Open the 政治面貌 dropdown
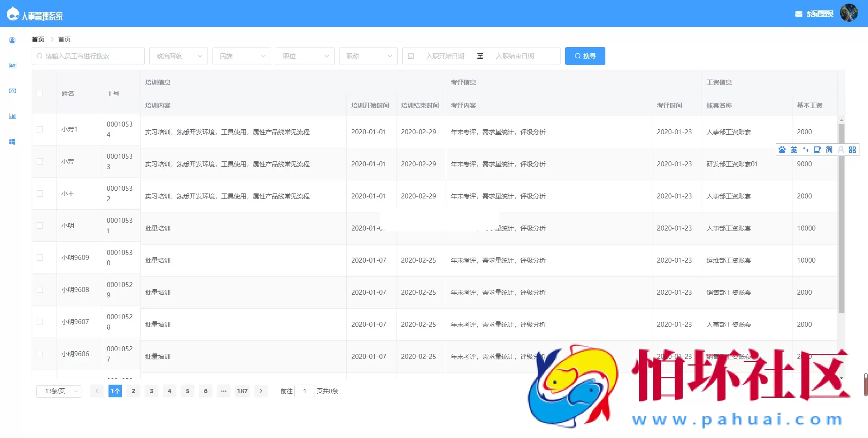Image resolution: width=868 pixels, height=438 pixels. coord(178,56)
